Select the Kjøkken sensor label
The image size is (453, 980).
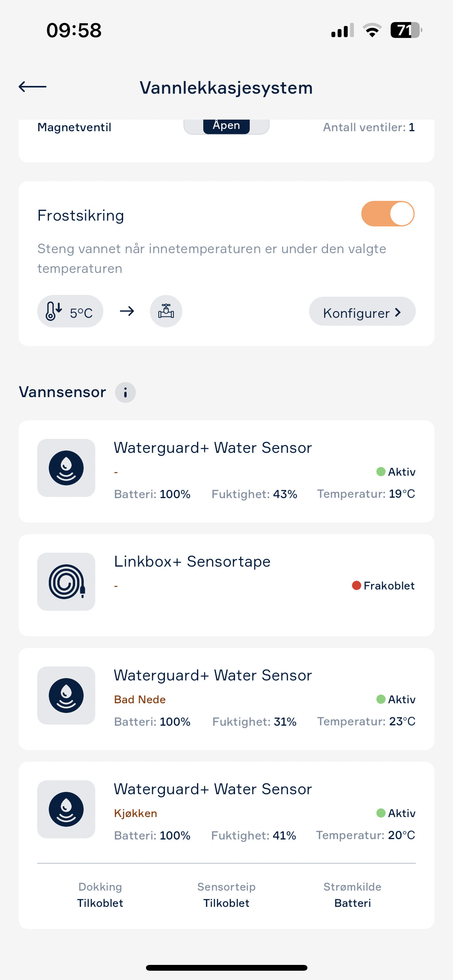coord(136,813)
